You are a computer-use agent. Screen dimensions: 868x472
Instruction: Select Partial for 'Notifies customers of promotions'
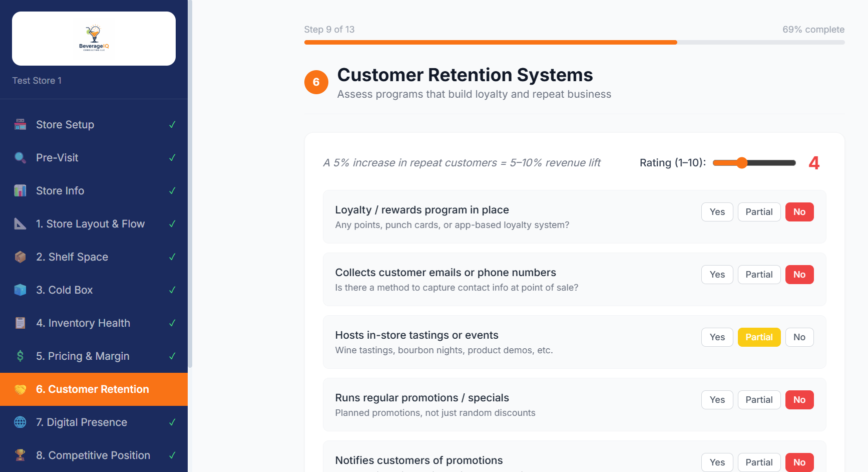coord(759,462)
